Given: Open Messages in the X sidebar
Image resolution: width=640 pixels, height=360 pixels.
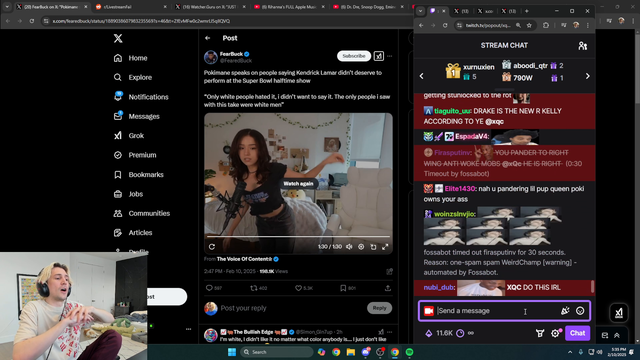Looking at the screenshot, I should coord(136,116).
